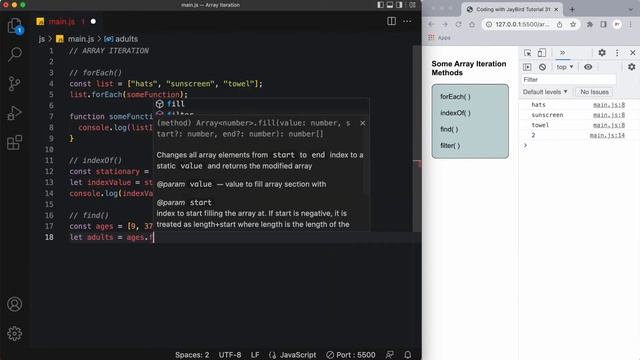
Task: Close the DevTools panel
Action: click(x=633, y=53)
